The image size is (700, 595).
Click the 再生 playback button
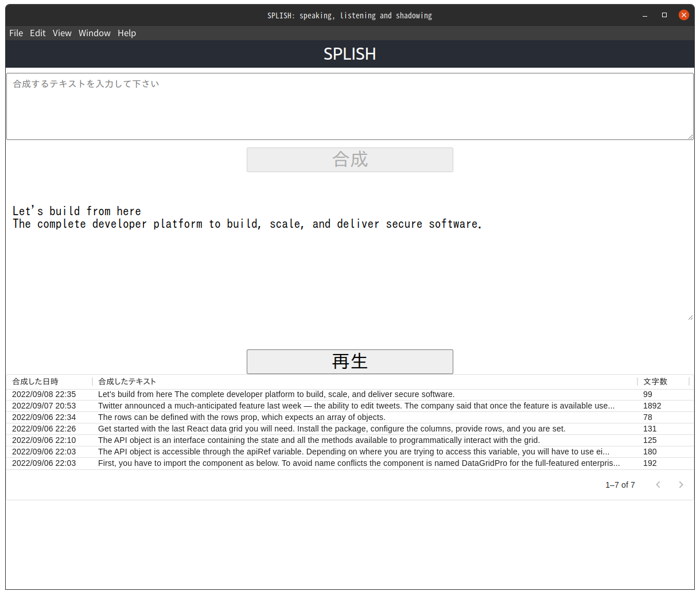350,361
